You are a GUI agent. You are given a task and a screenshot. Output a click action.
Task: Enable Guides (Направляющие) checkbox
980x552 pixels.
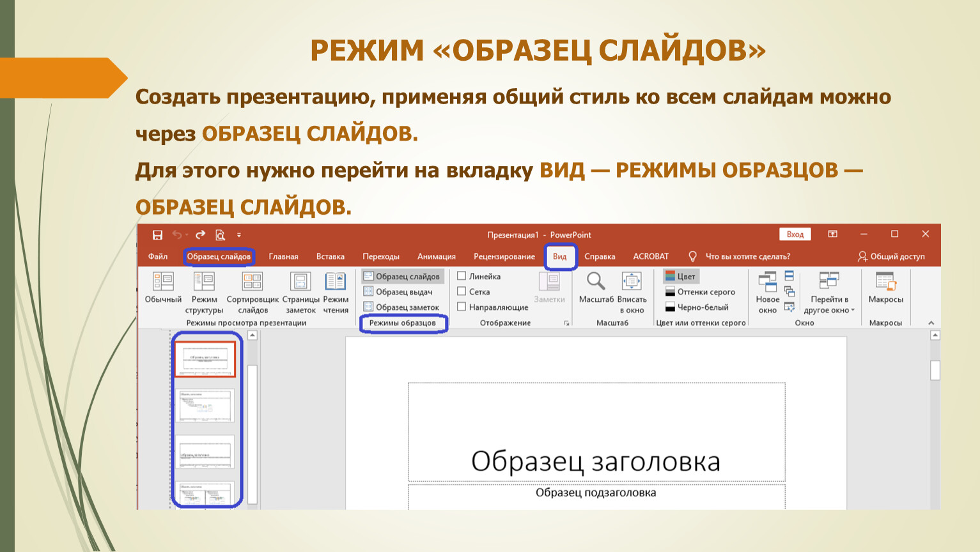click(462, 307)
